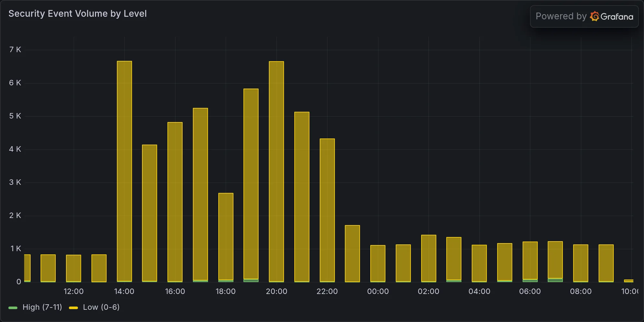Click the 16:00 x-axis label
Viewport: 644px width, 322px height.
click(x=175, y=291)
